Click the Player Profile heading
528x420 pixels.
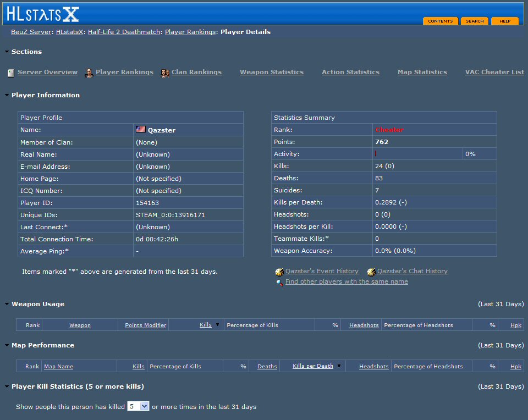pos(41,118)
